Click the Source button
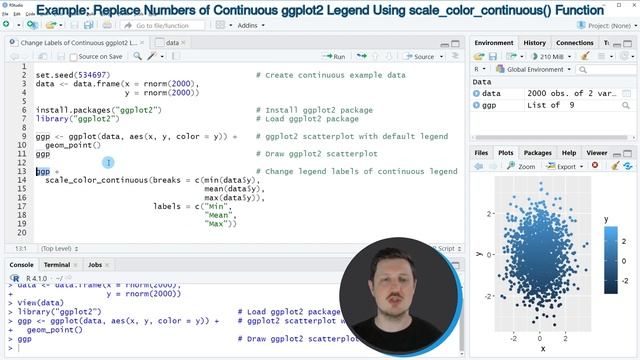This screenshot has height=360, width=640. (420, 56)
